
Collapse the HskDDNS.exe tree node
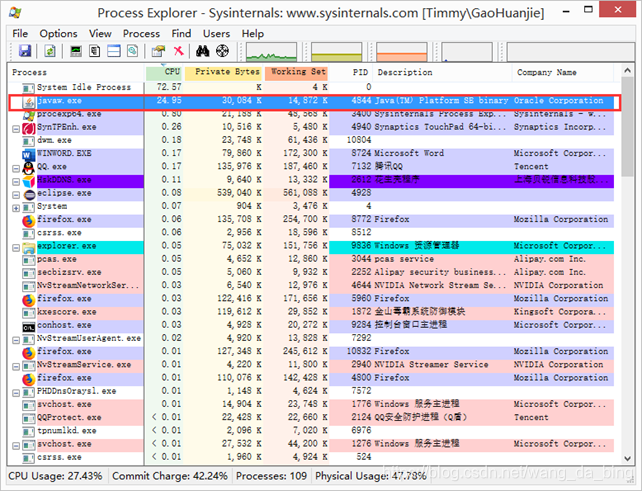(x=16, y=182)
